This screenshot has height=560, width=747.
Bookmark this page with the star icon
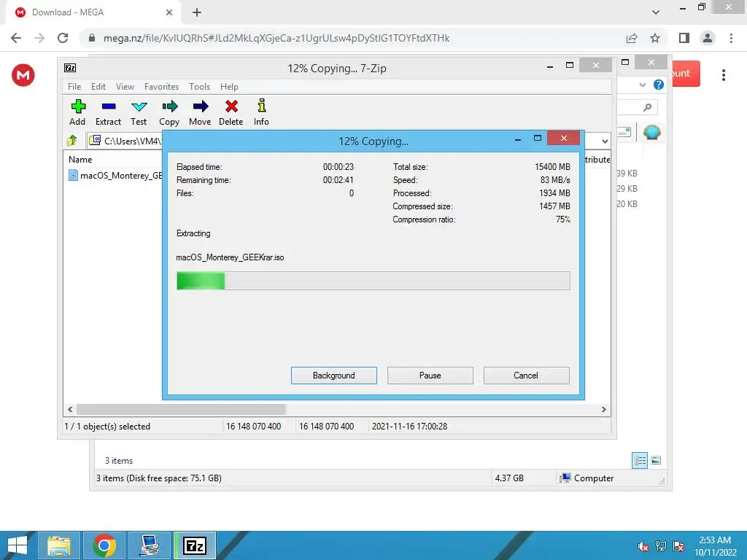click(655, 38)
